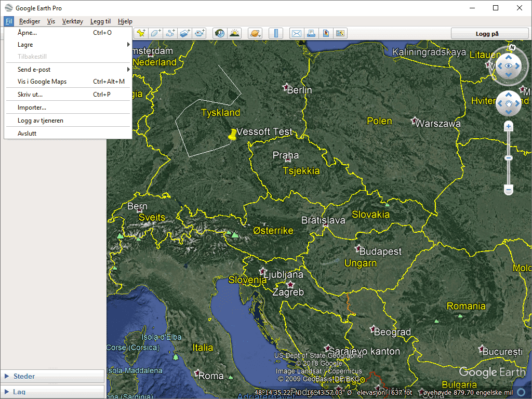Open the Verktøy menu
This screenshot has width=532, height=399.
click(x=73, y=21)
